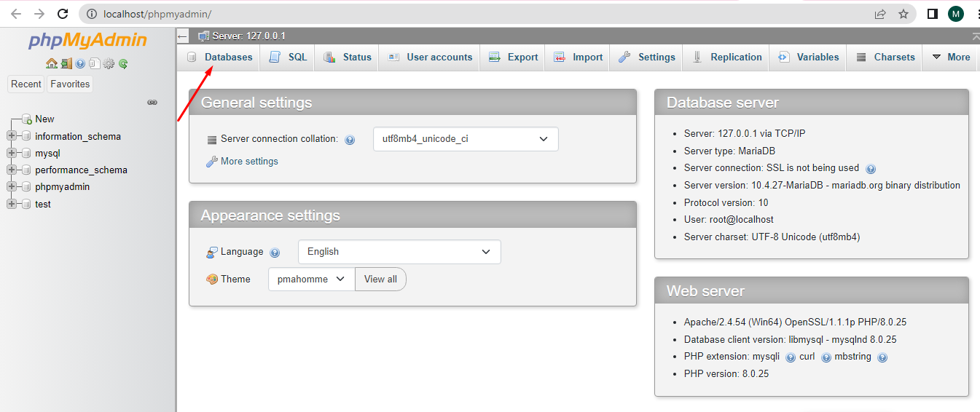This screenshot has width=980, height=412.
Task: Expand the phpmyadmin tree node
Action: tap(11, 186)
